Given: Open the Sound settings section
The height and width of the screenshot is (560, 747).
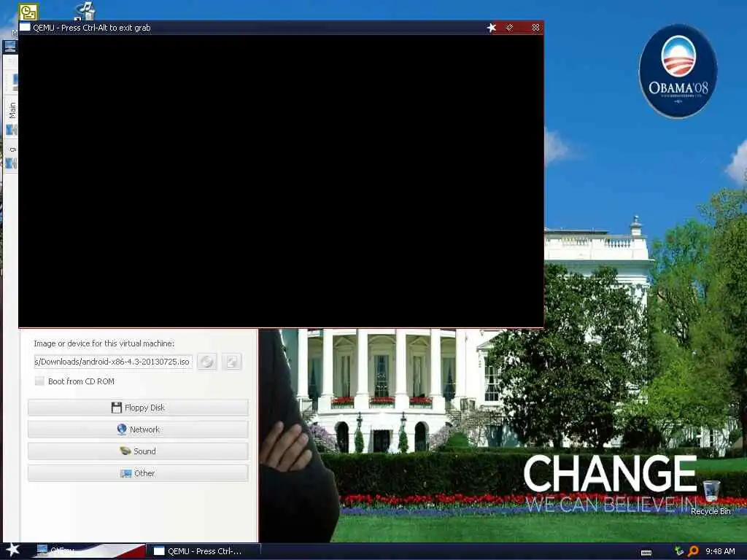Looking at the screenshot, I should [x=138, y=451].
